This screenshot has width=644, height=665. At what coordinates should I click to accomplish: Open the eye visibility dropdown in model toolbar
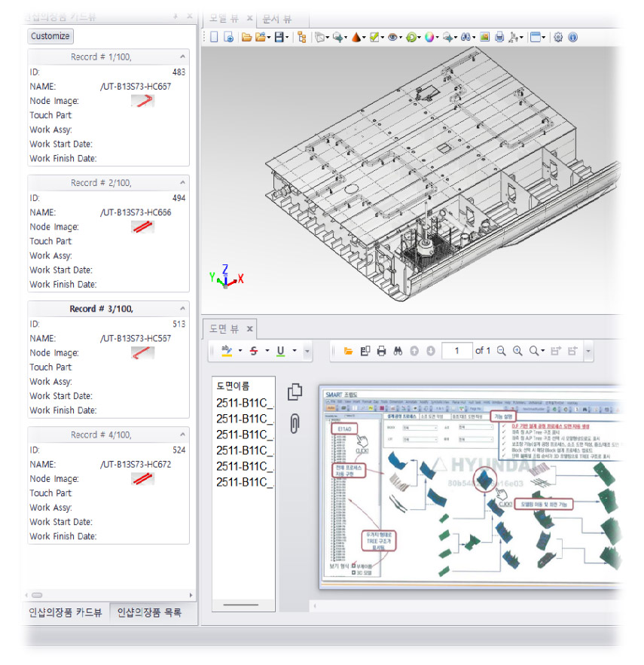click(392, 37)
